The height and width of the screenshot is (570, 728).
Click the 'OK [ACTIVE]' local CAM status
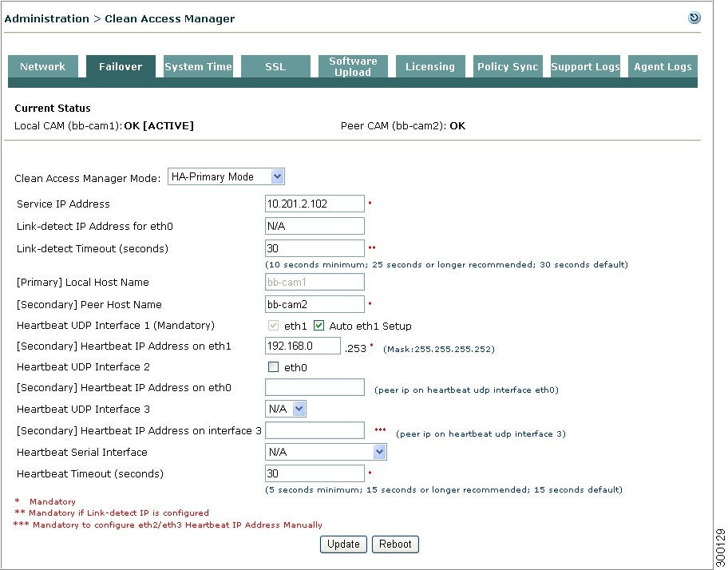tap(159, 126)
